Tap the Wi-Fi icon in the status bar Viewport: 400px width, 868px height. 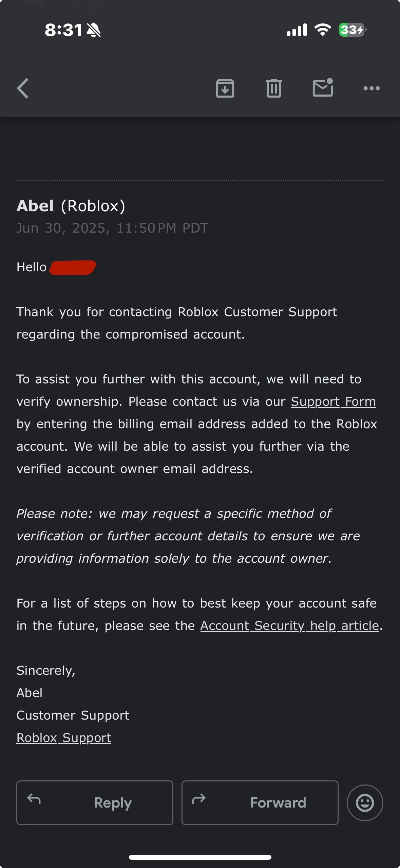tap(323, 30)
